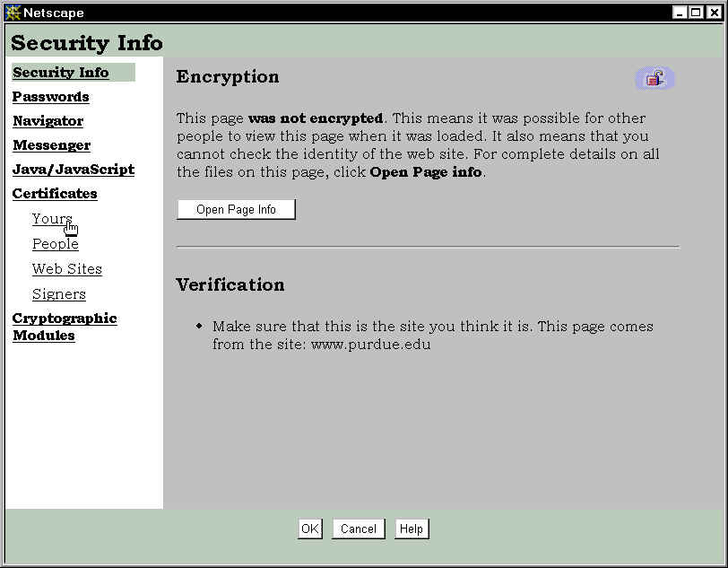Open Help for Security Info
This screenshot has height=568, width=728.
[x=412, y=529]
